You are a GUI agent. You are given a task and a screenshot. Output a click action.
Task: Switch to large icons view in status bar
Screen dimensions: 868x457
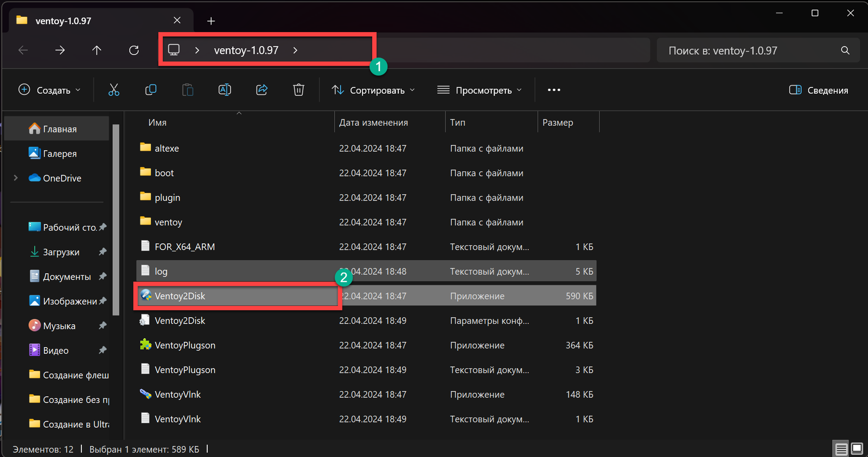pyautogui.click(x=857, y=449)
